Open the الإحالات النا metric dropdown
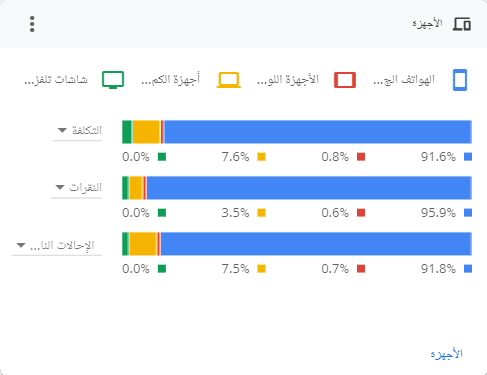487x375 pixels. (57, 246)
